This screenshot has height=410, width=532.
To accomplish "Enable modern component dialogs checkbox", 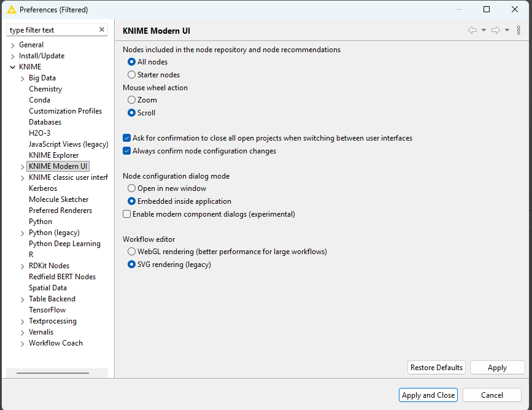I will pyautogui.click(x=127, y=214).
